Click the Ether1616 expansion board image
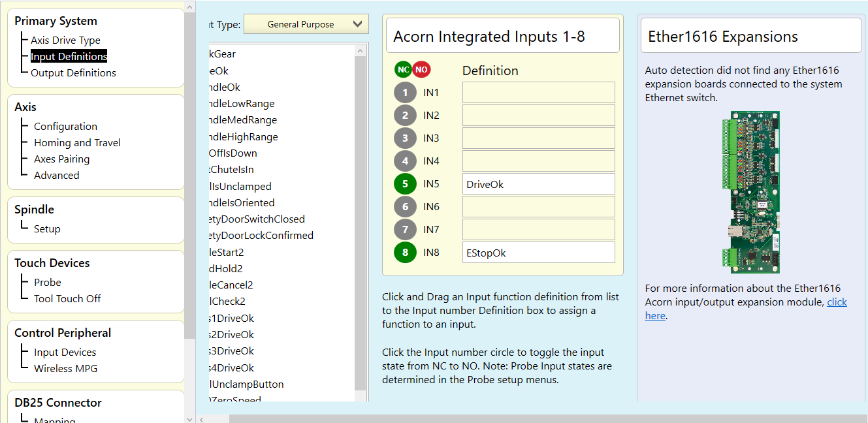 pos(750,192)
